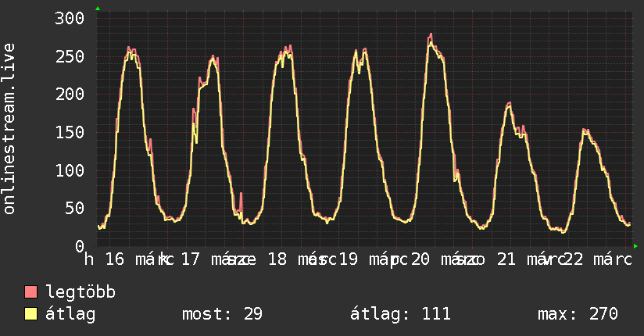
Task: Click the y-axis value 100
Action: [70, 170]
